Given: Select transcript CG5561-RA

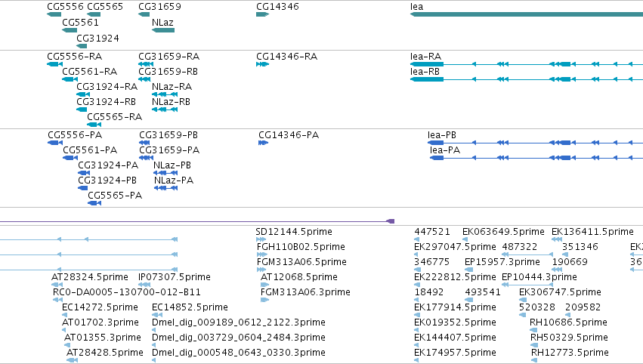Looking at the screenshot, I should (89, 71).
